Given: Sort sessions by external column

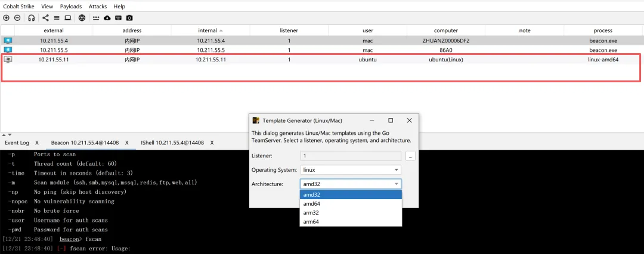Looking at the screenshot, I should pos(54,30).
